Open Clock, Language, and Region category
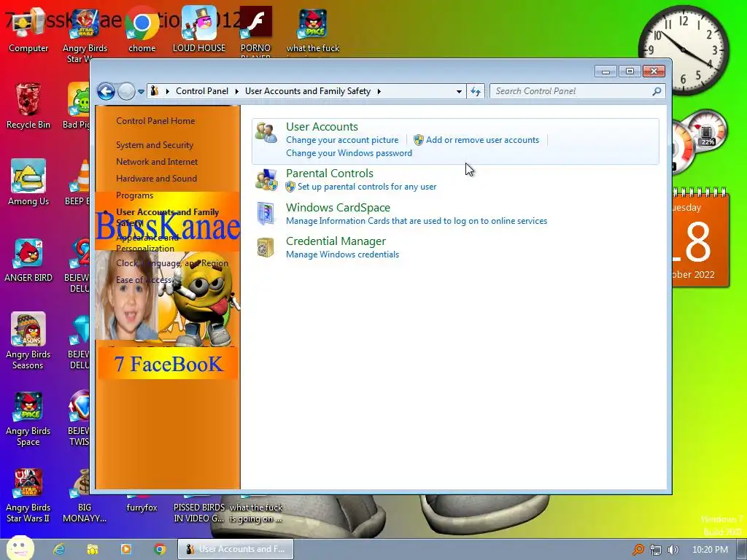 pyautogui.click(x=172, y=263)
